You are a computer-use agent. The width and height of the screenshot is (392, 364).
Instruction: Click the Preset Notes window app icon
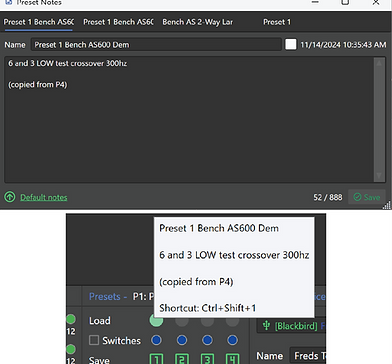(9, 2)
